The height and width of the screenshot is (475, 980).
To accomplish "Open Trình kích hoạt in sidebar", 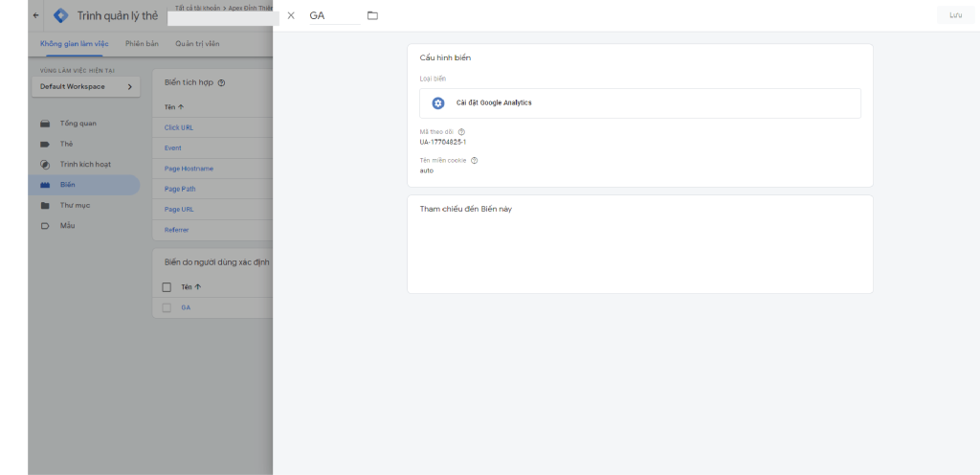I will 84,164.
